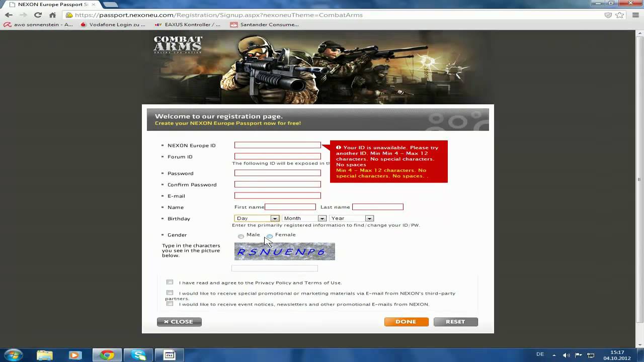Click the First name text box
This screenshot has height=362, width=644.
click(290, 207)
